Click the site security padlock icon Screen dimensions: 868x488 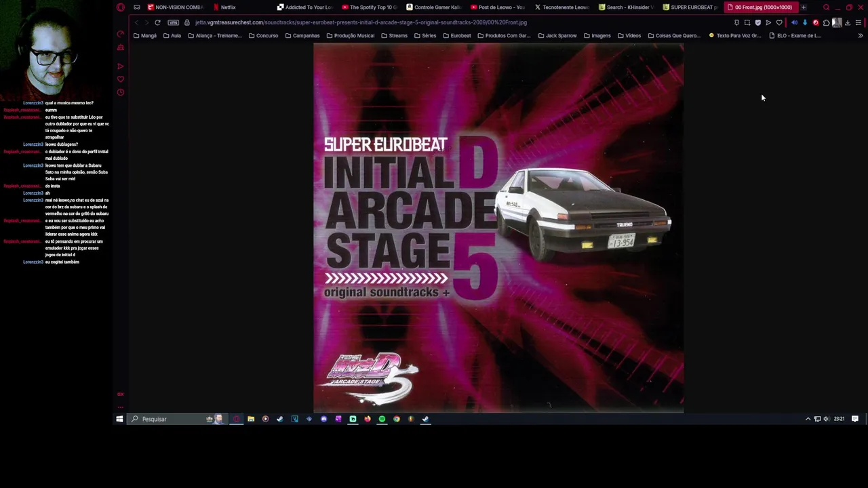187,22
